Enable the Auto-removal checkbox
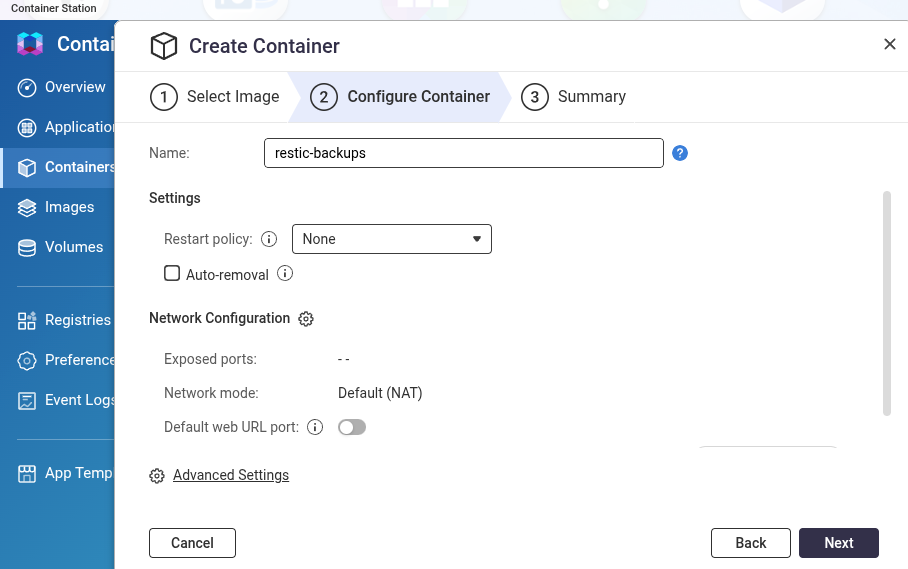Screen dimensions: 908x569 tap(172, 273)
